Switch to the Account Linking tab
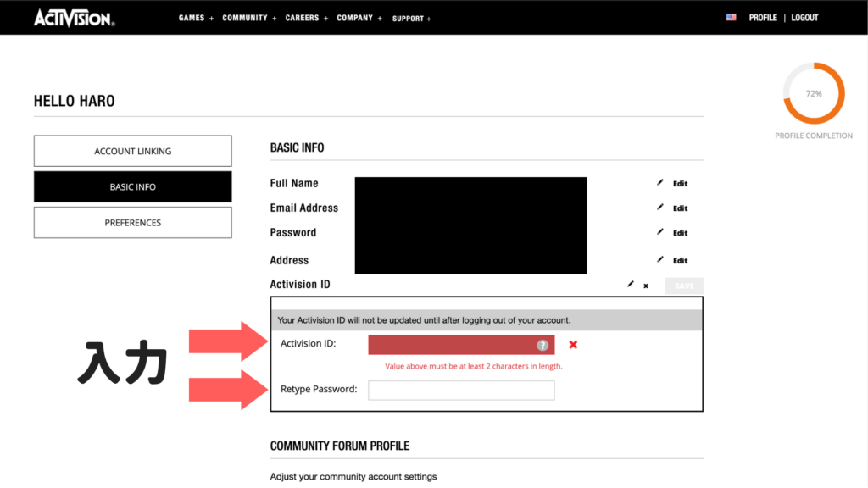The image size is (868, 488). coord(133,151)
